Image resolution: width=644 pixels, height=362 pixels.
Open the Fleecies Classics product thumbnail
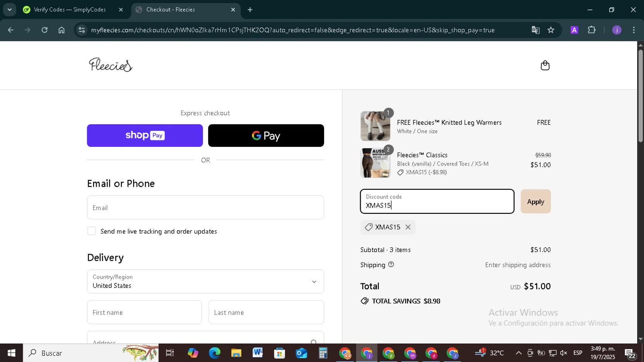pos(375,163)
